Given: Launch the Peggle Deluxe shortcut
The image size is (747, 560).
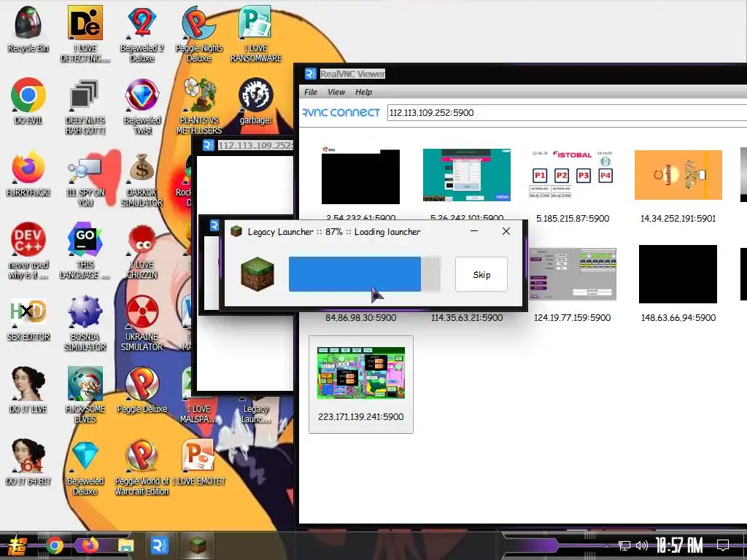Looking at the screenshot, I should [x=142, y=389].
